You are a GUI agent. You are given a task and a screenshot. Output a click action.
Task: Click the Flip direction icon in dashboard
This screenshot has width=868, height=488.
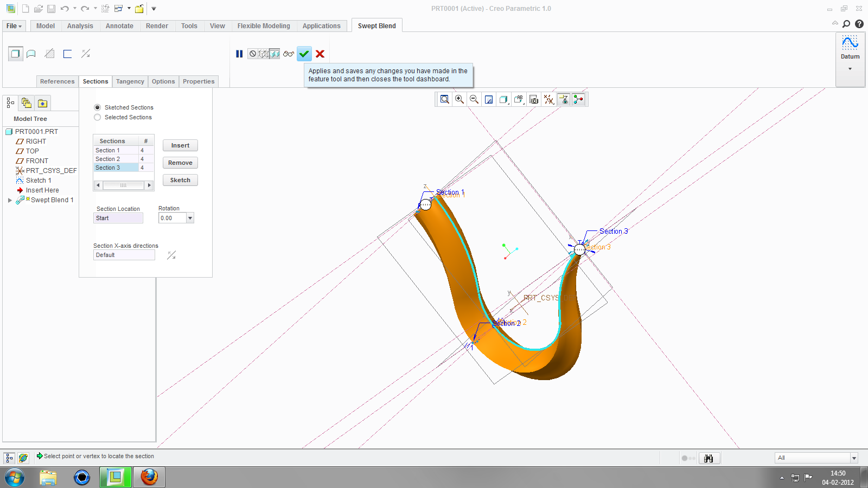(x=86, y=54)
